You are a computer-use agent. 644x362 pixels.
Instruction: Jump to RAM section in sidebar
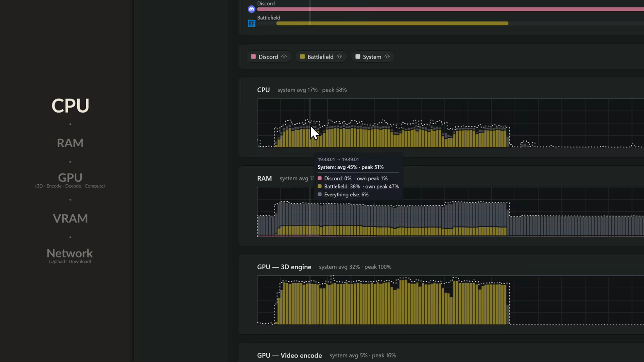[x=70, y=143]
